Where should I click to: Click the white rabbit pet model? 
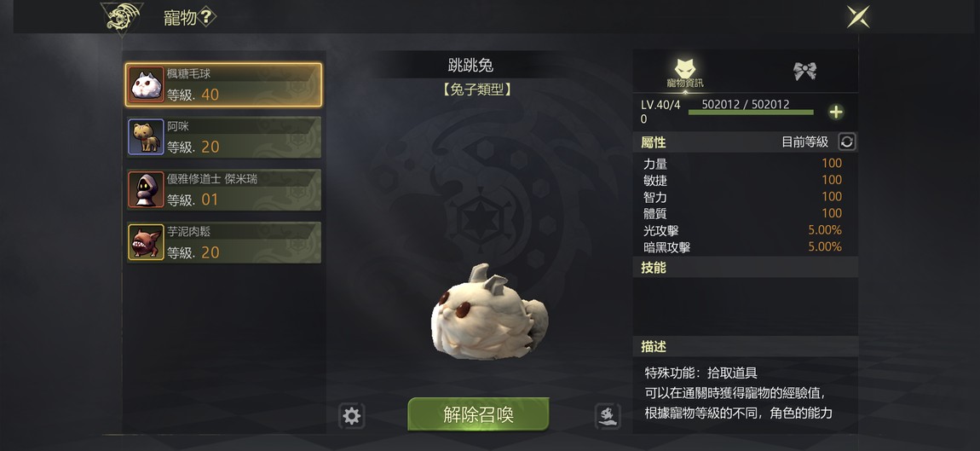(x=489, y=313)
